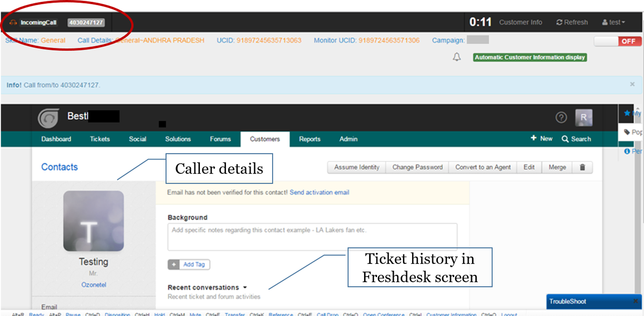
Task: Click inside the Background notes field
Action: [x=312, y=236]
